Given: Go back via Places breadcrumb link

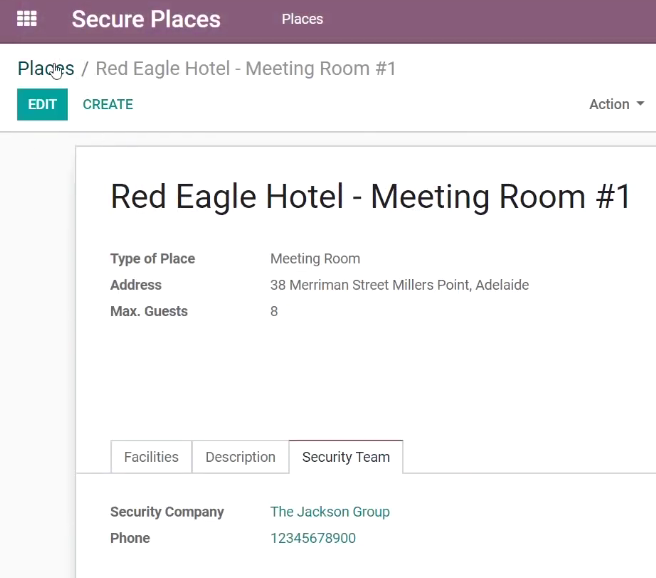Looking at the screenshot, I should tap(46, 69).
